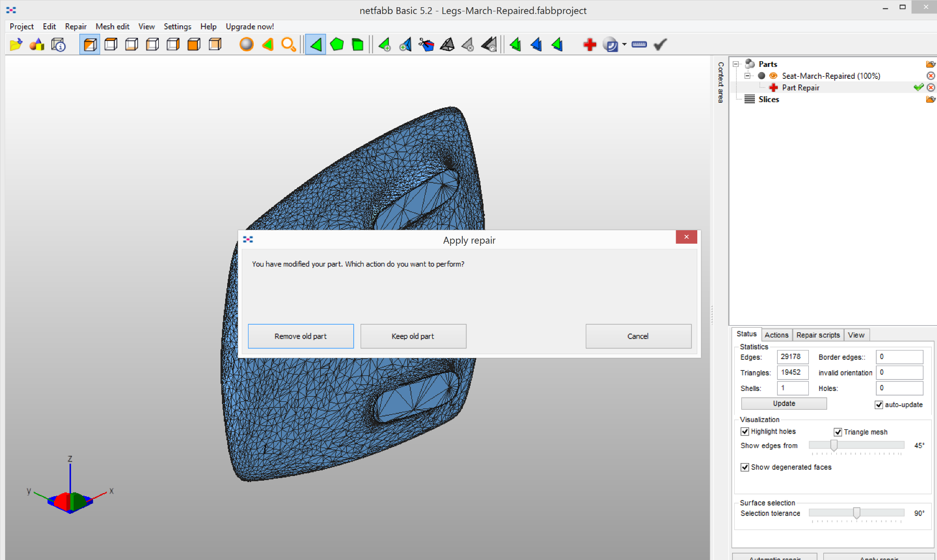The width and height of the screenshot is (937, 560).
Task: Click the grey sphere icon beside the ruler
Action: (611, 45)
